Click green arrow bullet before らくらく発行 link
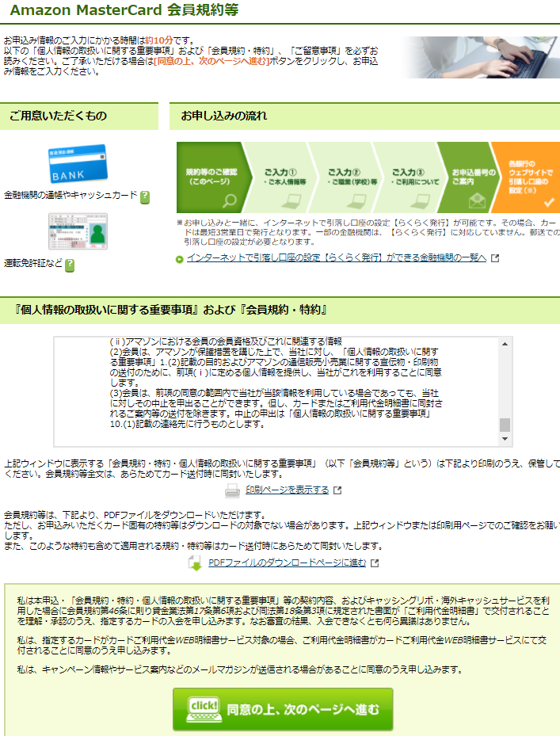Viewport: 560px width, 736px height. pos(179,259)
